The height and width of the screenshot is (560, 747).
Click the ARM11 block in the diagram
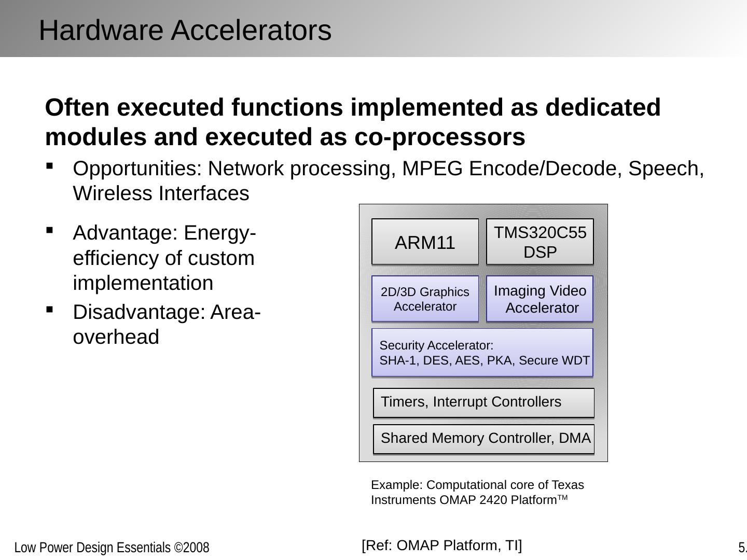point(425,242)
